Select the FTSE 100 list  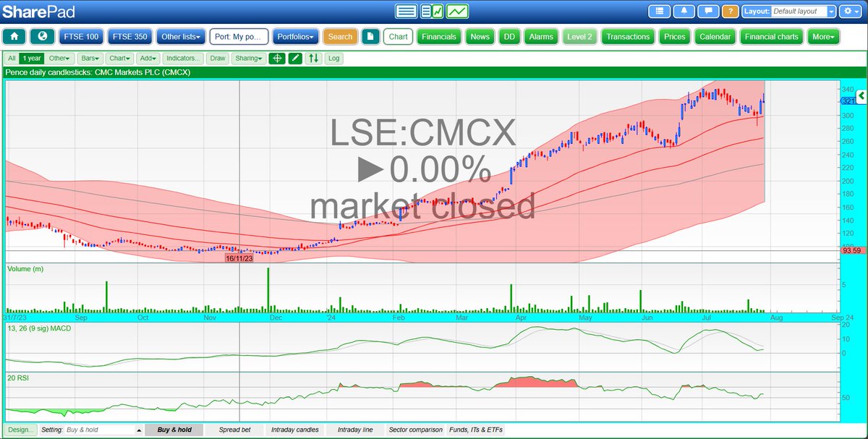(81, 36)
